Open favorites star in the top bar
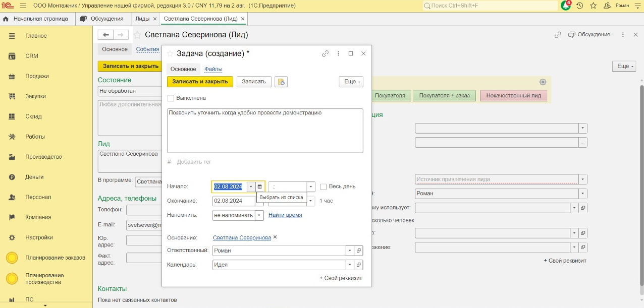 click(594, 6)
